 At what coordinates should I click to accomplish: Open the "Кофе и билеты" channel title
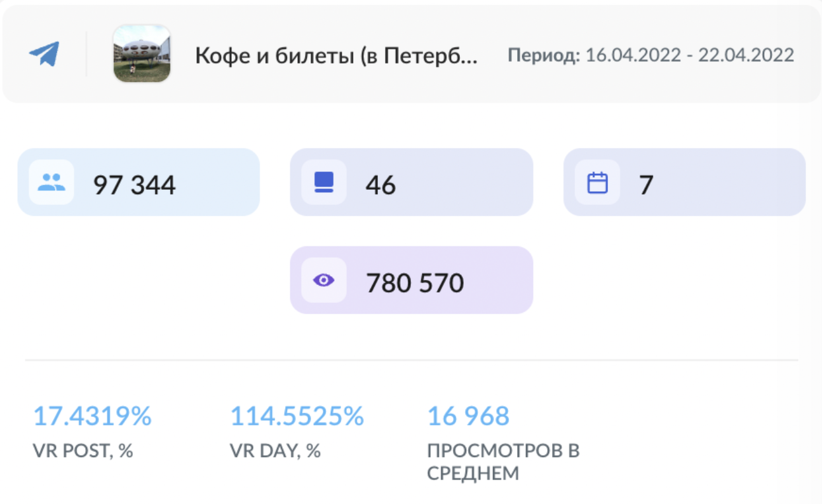click(336, 55)
